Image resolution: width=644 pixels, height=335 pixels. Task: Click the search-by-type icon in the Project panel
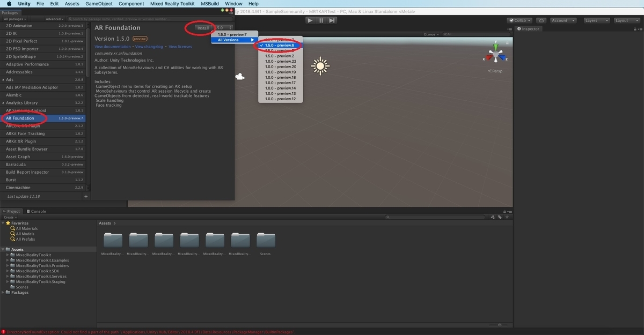[493, 217]
